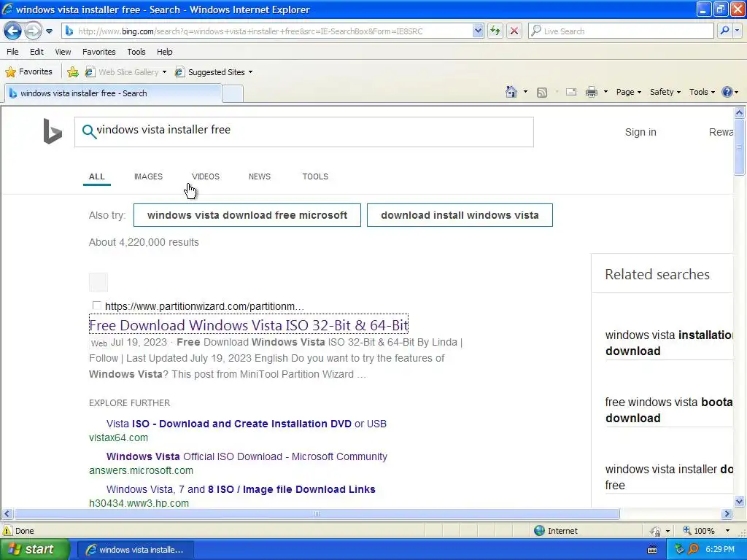Open the recent pages dropdown arrow
The height and width of the screenshot is (560, 747).
click(x=49, y=31)
